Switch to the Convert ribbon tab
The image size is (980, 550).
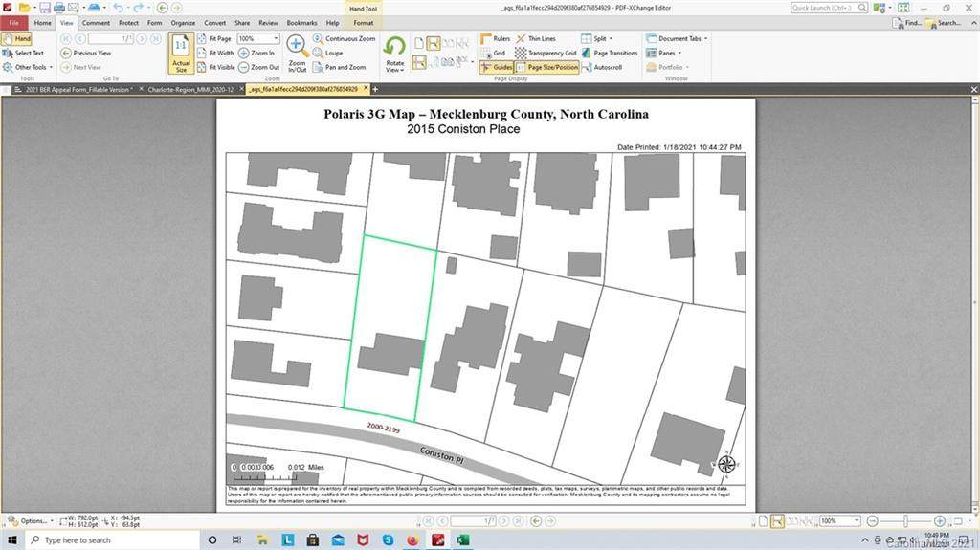pyautogui.click(x=215, y=23)
